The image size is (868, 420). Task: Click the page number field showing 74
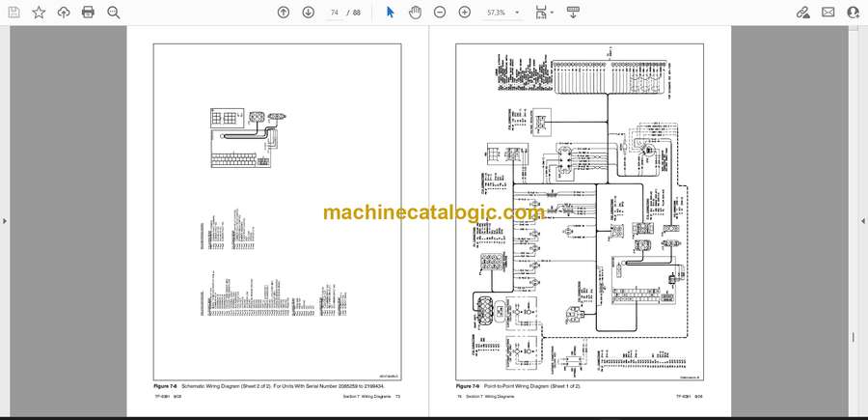[x=335, y=13]
